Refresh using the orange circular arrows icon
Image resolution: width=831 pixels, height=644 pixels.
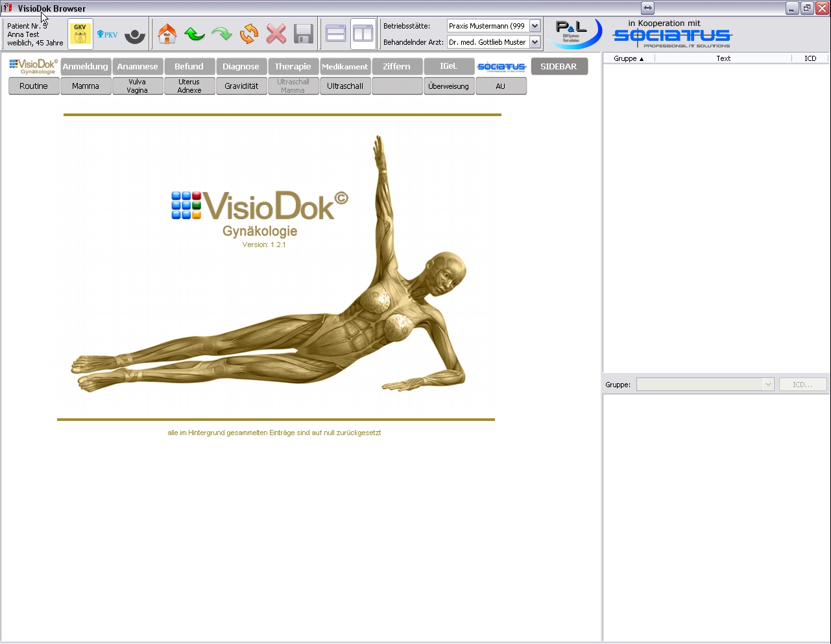pos(249,34)
